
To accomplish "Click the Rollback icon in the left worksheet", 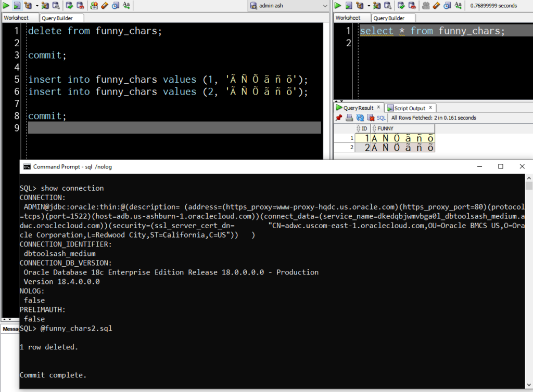I will coord(80,6).
